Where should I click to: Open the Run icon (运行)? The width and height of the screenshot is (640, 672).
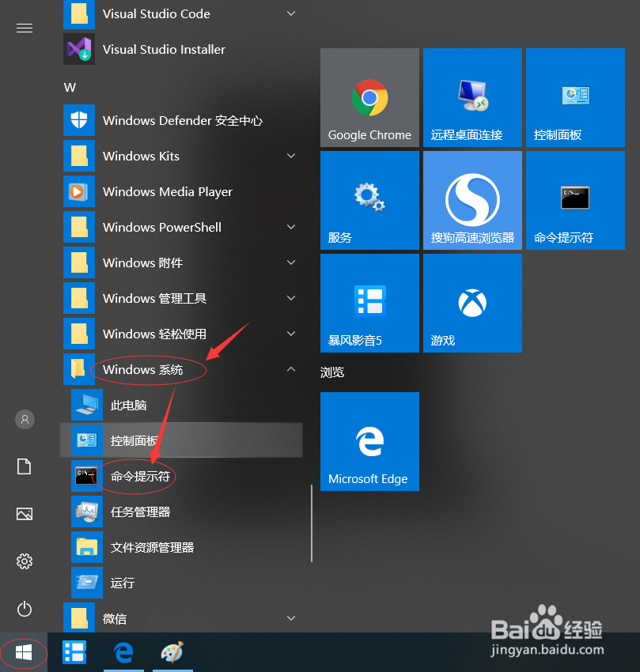click(87, 583)
